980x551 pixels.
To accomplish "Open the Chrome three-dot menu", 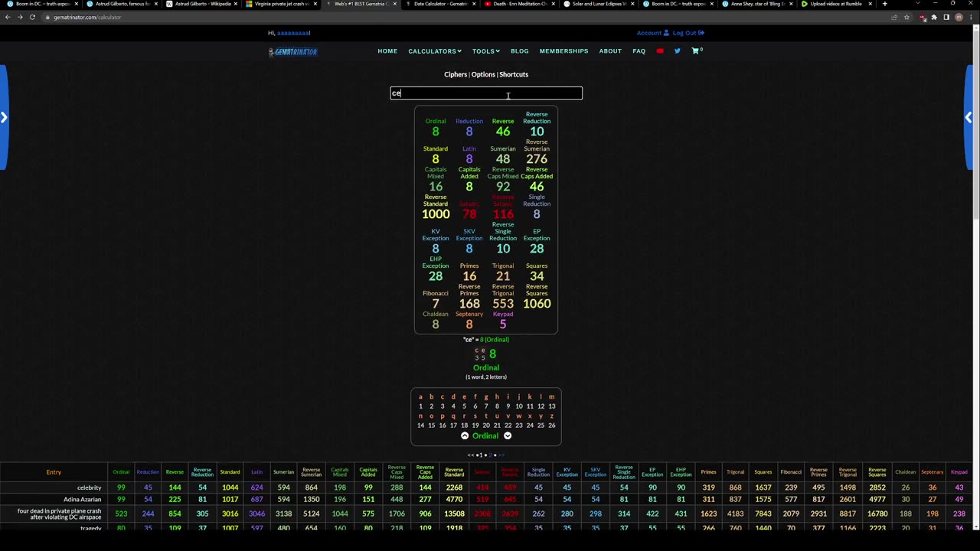I will 972,17.
